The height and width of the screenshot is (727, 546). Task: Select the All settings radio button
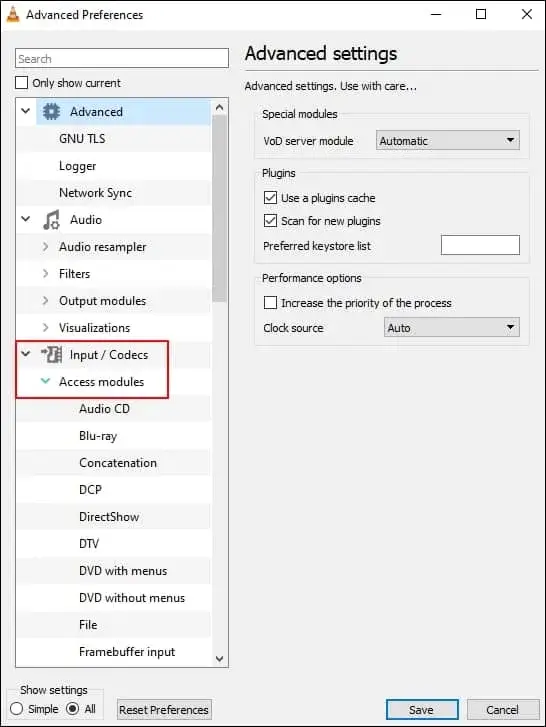(x=73, y=708)
